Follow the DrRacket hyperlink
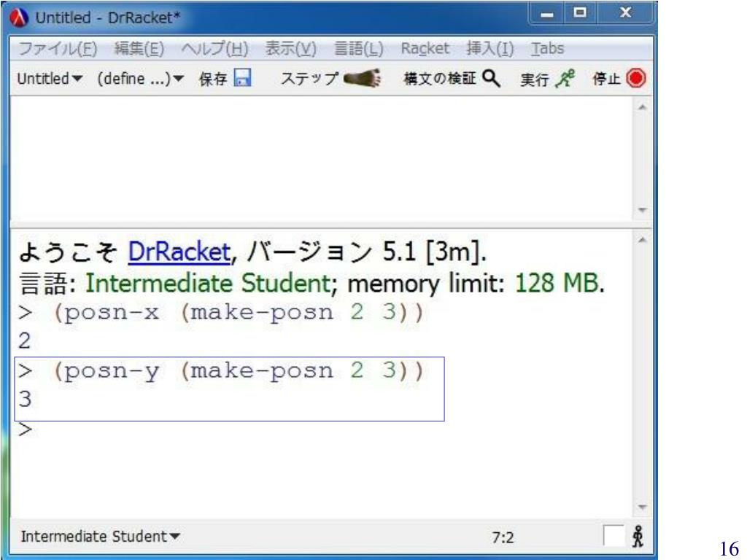The width and height of the screenshot is (747, 560). coord(179,252)
